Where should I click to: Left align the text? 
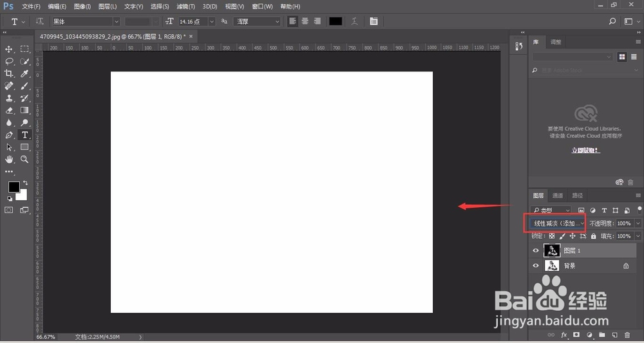[x=292, y=21]
